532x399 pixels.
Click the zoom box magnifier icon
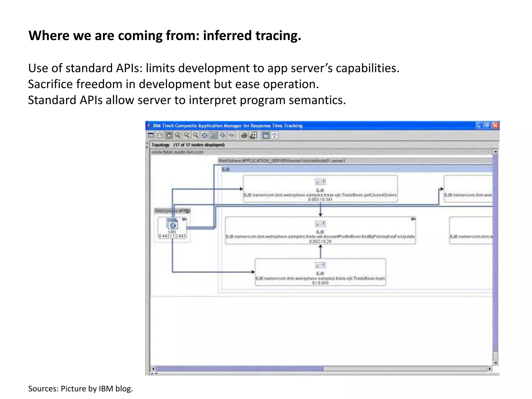pyautogui.click(x=178, y=135)
